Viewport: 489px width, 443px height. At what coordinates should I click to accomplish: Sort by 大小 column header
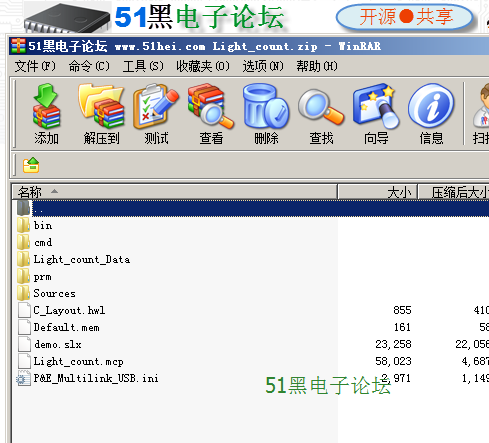[x=378, y=192]
